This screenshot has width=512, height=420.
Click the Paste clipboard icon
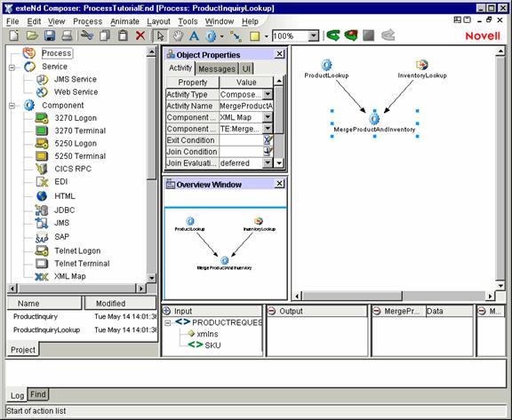123,36
